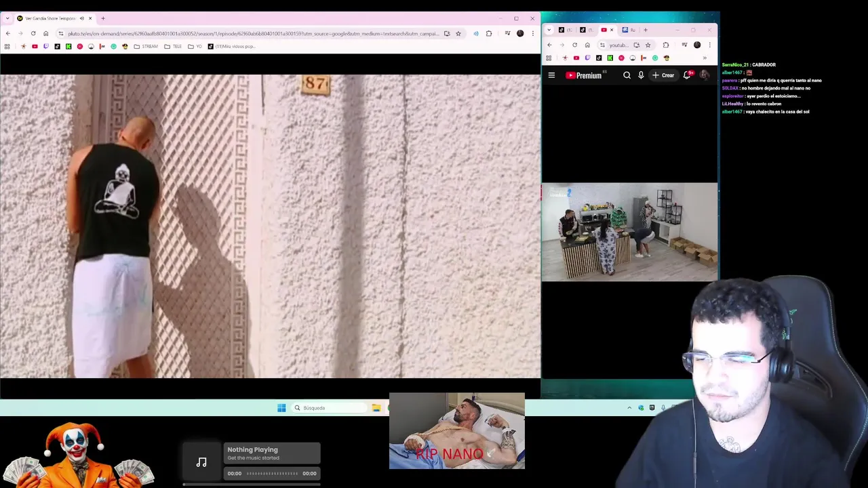Screen dimensions: 868x488
Task: Open Windows Start menu
Action: tap(281, 408)
